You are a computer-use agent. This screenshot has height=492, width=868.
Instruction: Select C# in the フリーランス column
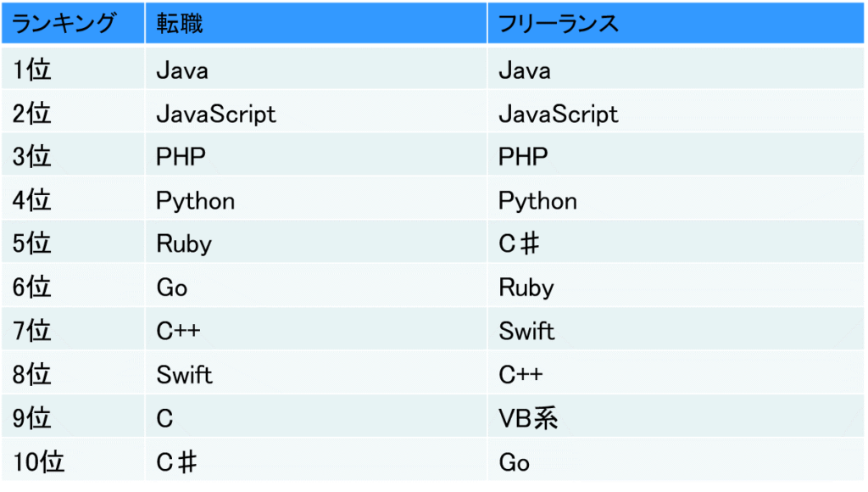point(519,244)
